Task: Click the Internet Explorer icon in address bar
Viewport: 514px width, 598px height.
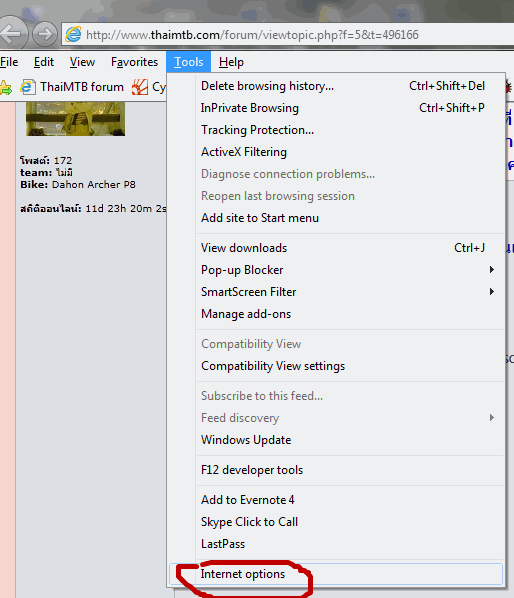Action: point(73,35)
